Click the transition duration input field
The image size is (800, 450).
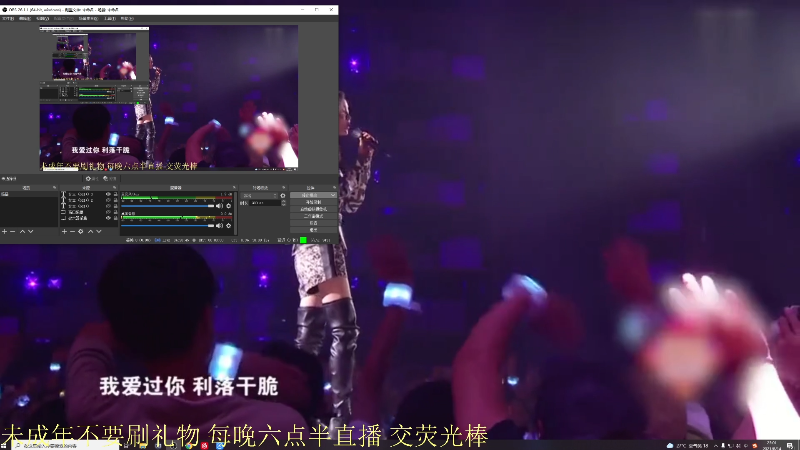coord(264,203)
